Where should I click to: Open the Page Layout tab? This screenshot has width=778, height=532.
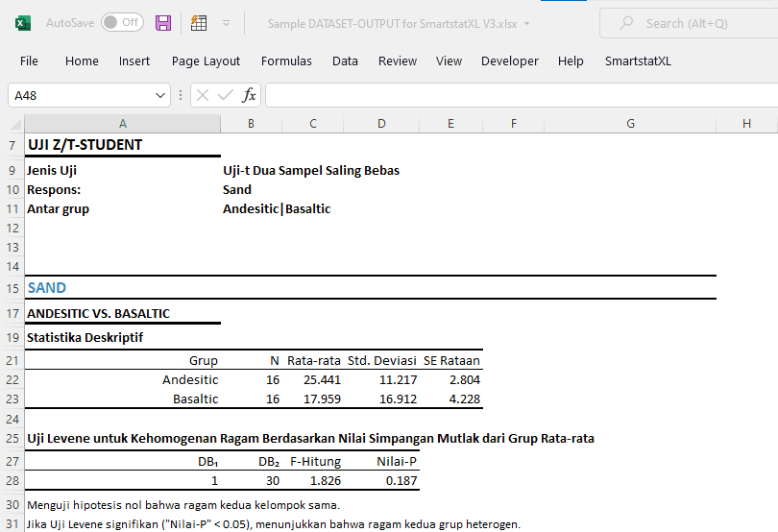click(x=206, y=60)
